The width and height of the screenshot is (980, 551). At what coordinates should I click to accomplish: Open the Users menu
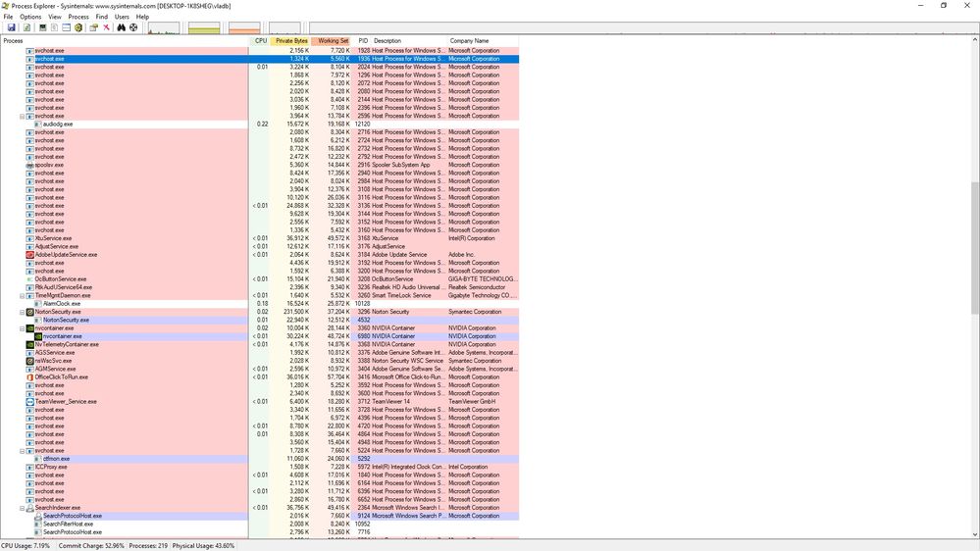tap(122, 17)
